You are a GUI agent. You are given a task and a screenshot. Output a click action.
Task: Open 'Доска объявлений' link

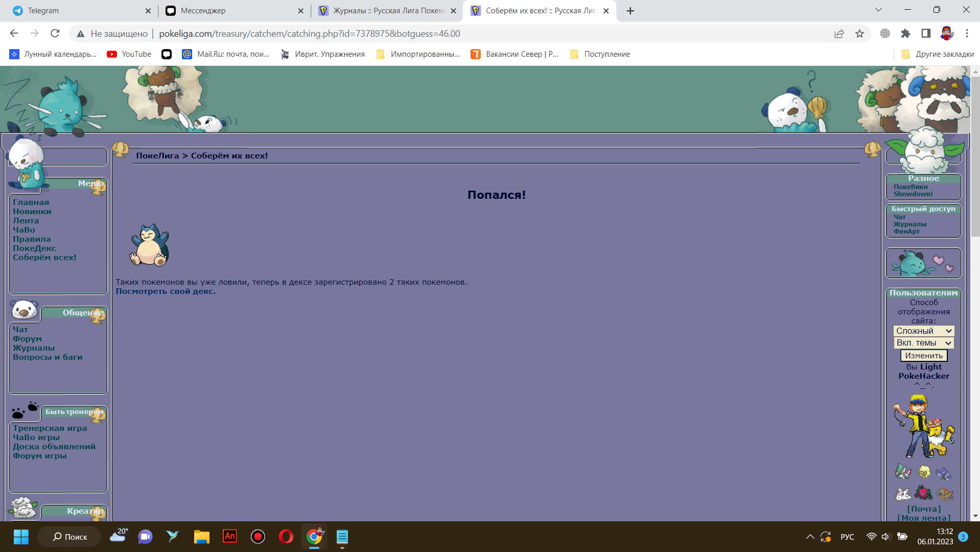(x=54, y=447)
